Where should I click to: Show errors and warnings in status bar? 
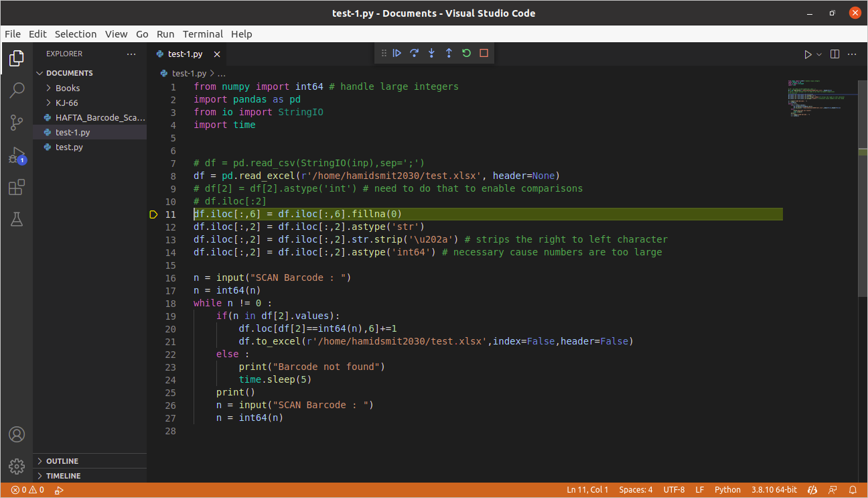point(27,490)
